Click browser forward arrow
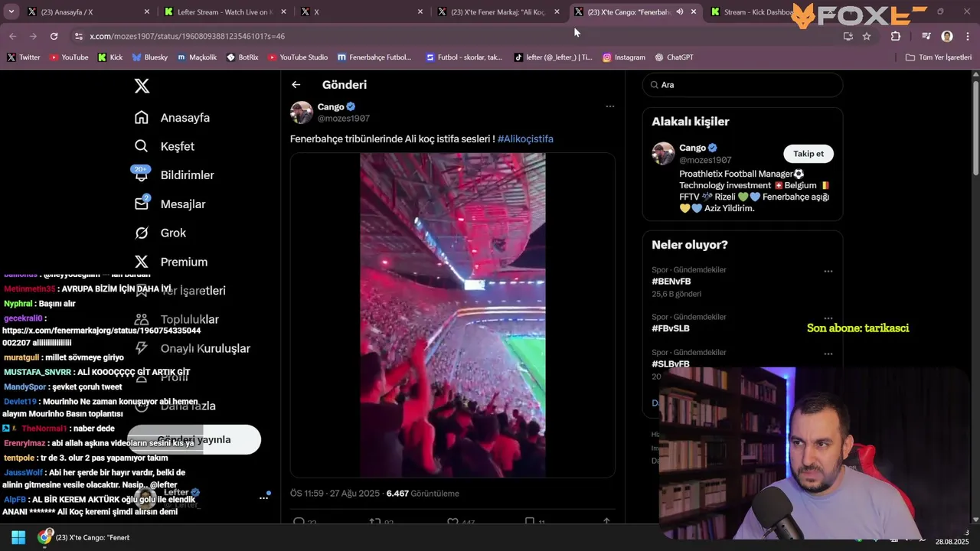The image size is (980, 551). (33, 36)
